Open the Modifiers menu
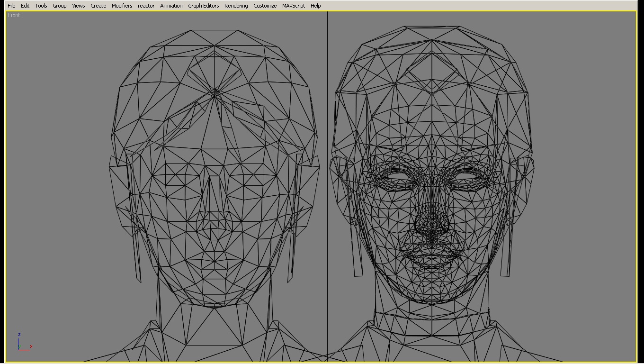 pyautogui.click(x=122, y=6)
